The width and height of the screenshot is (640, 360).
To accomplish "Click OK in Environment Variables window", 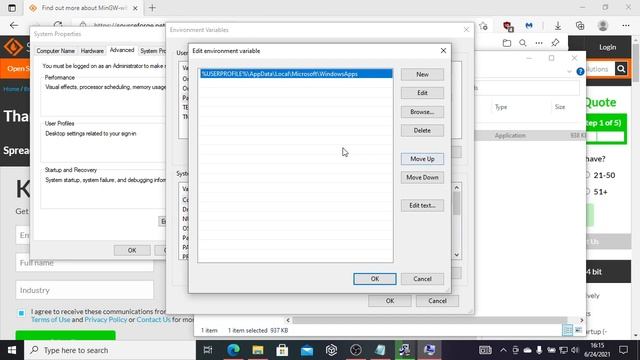I will point(390,301).
